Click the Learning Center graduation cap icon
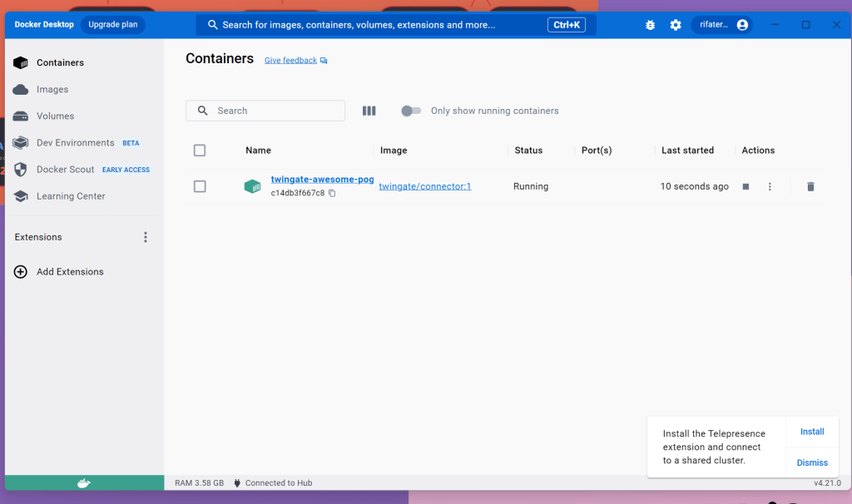 (x=21, y=196)
